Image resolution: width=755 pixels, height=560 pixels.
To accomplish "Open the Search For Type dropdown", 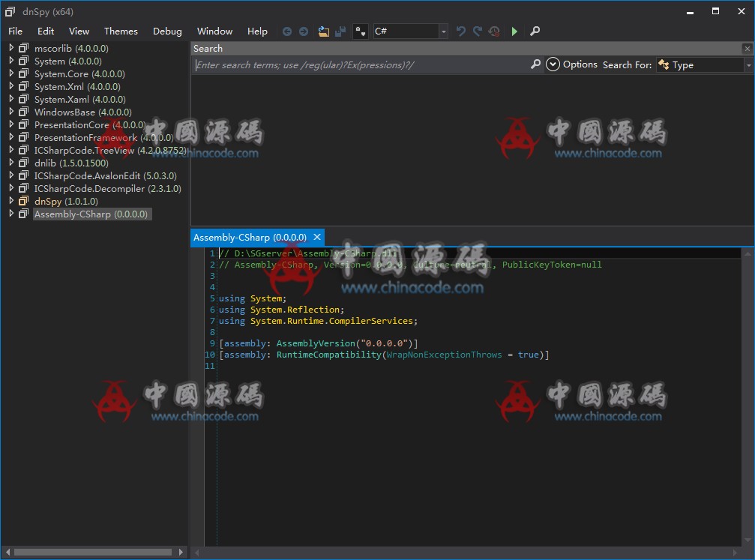I will point(748,65).
